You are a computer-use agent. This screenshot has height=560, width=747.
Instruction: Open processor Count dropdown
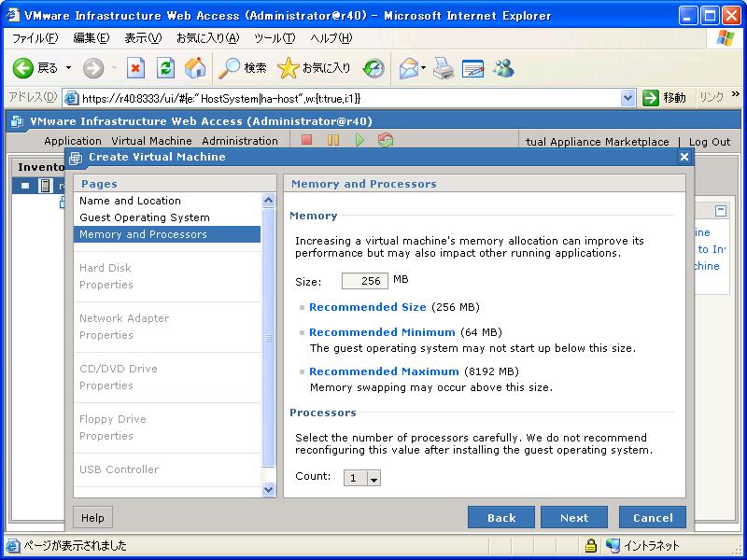click(374, 478)
